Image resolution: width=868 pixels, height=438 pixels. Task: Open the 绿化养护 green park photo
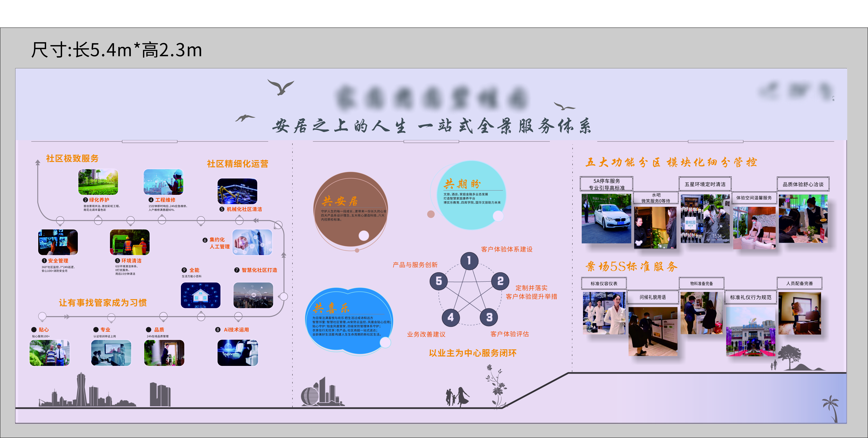coord(98,182)
